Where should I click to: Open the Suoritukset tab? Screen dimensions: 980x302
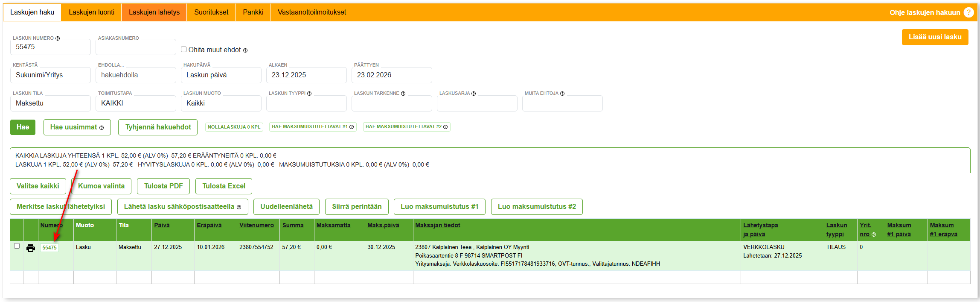[211, 12]
